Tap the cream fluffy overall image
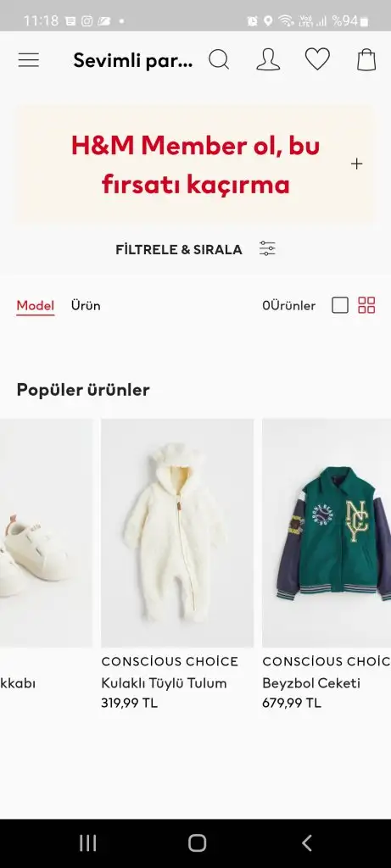 click(x=177, y=533)
